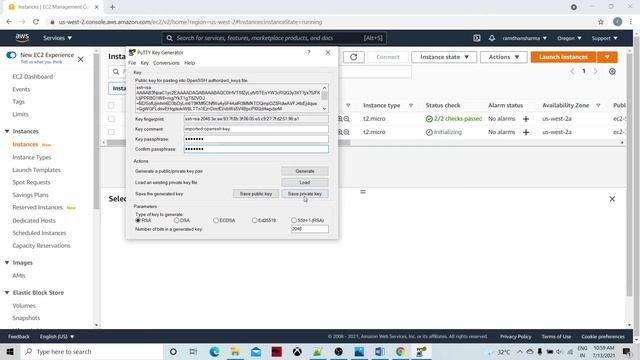This screenshot has width=640, height=360.
Task: Check the second instance row checkbox
Action: [x=111, y=132]
